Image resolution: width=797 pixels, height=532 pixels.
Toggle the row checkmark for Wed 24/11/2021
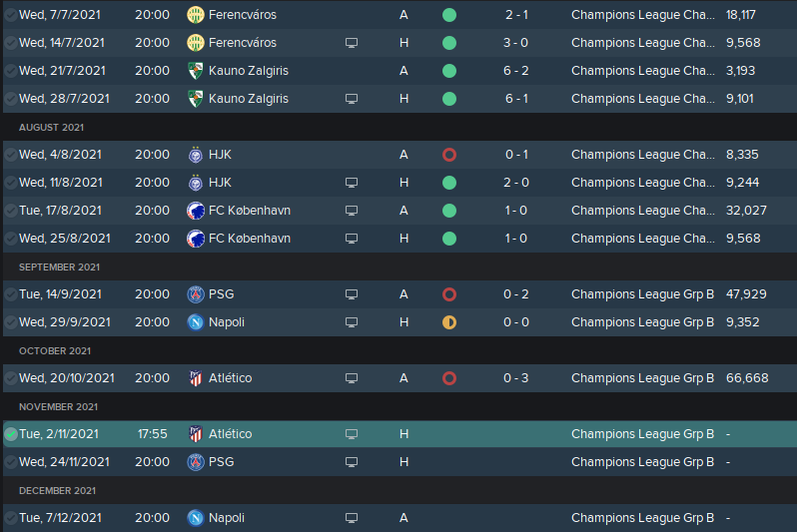coord(10,462)
